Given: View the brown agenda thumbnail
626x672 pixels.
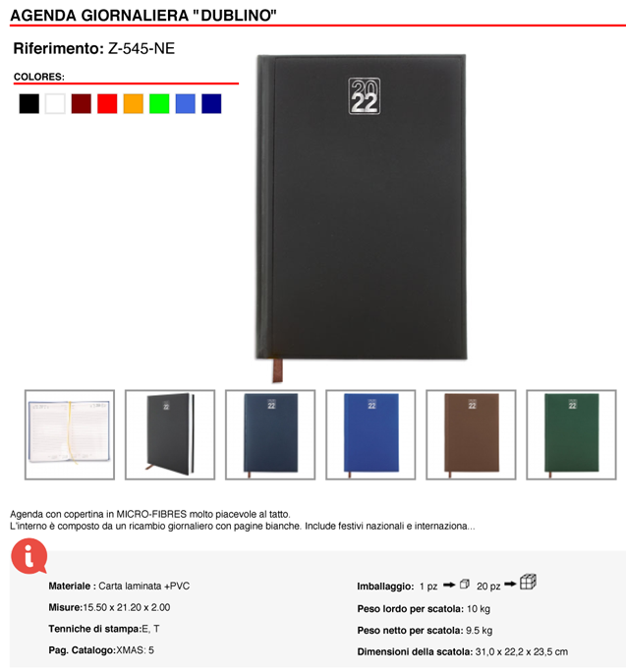Looking at the screenshot, I should tap(471, 434).
